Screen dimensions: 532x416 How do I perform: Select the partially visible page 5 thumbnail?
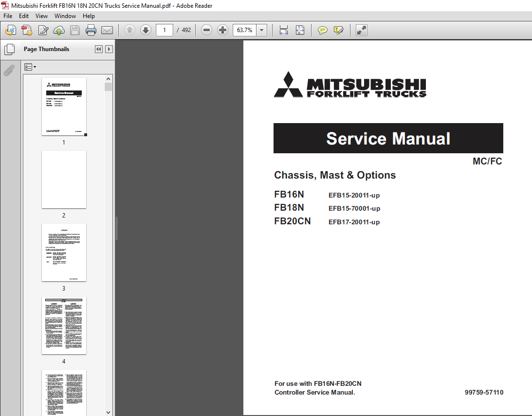(x=64, y=393)
